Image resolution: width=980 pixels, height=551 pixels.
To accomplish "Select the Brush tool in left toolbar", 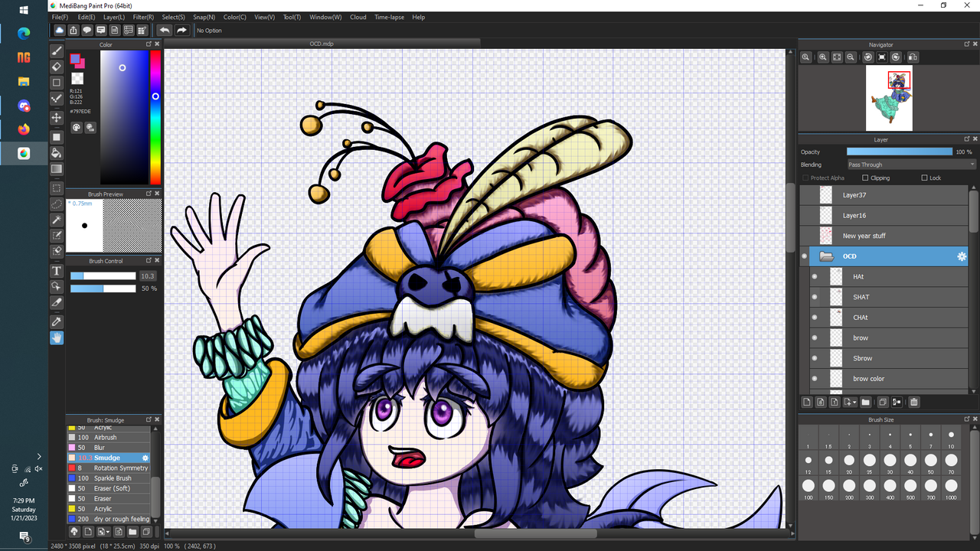I will click(x=57, y=51).
